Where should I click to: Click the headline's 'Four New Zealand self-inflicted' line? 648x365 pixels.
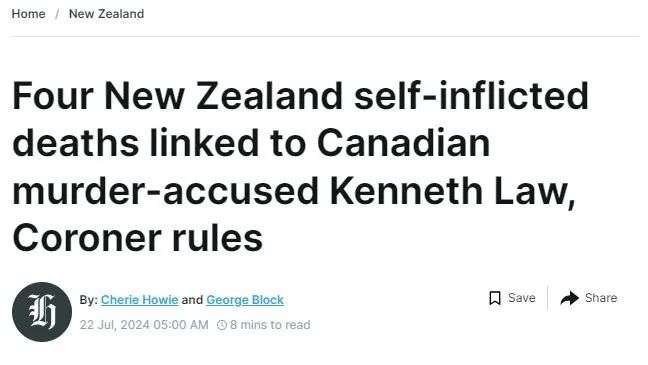[300, 95]
